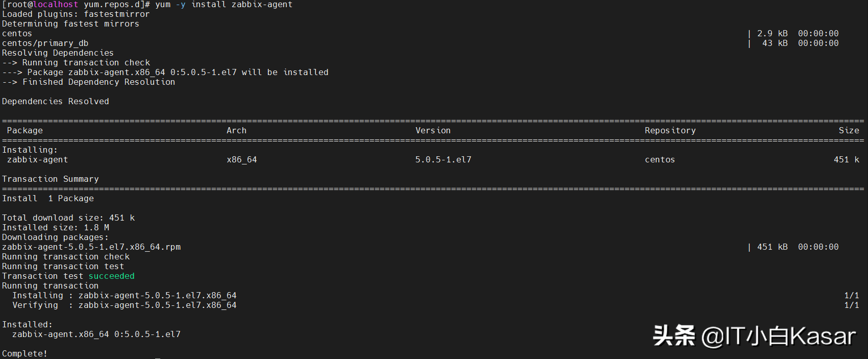The width and height of the screenshot is (868, 359).
Task: Click the '@IT小白Kasar' watermark
Action: 778,337
